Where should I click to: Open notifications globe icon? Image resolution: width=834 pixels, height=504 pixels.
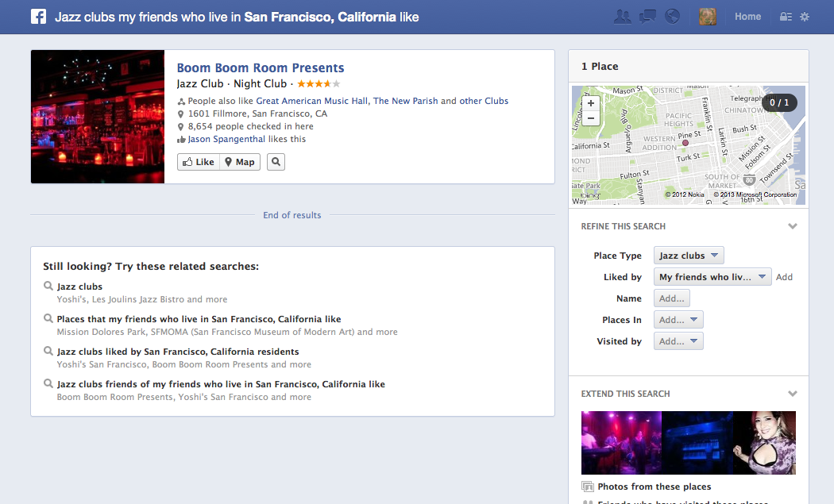tap(672, 17)
